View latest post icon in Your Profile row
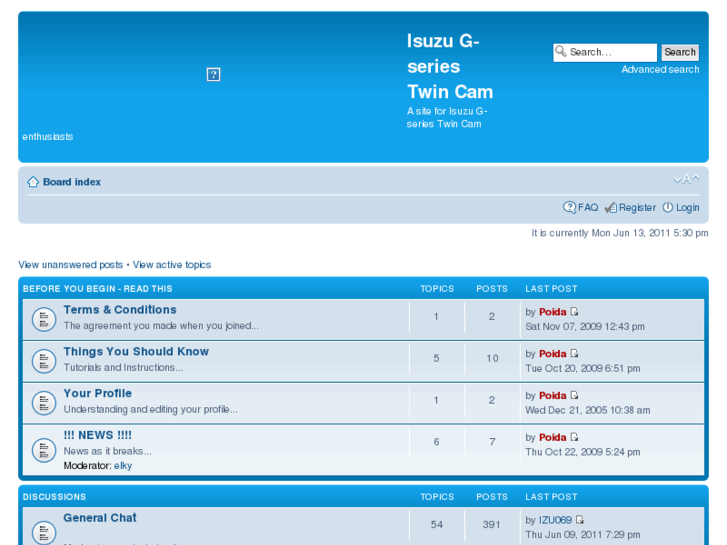 pos(574,395)
